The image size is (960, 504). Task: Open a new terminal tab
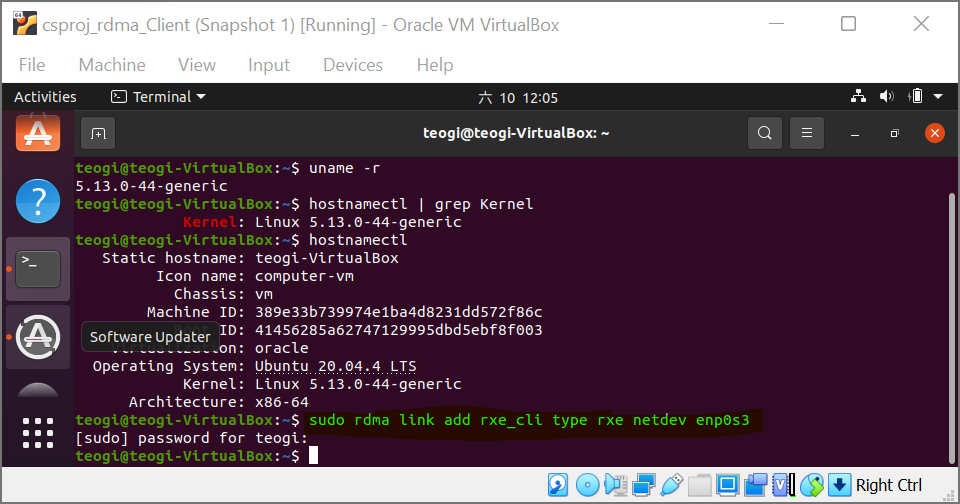[98, 134]
